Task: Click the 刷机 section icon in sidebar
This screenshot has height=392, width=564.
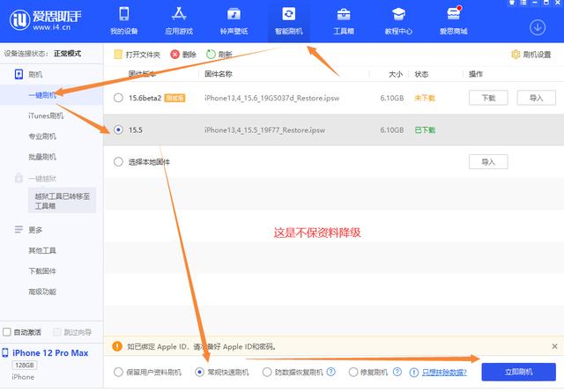Action: pos(19,75)
